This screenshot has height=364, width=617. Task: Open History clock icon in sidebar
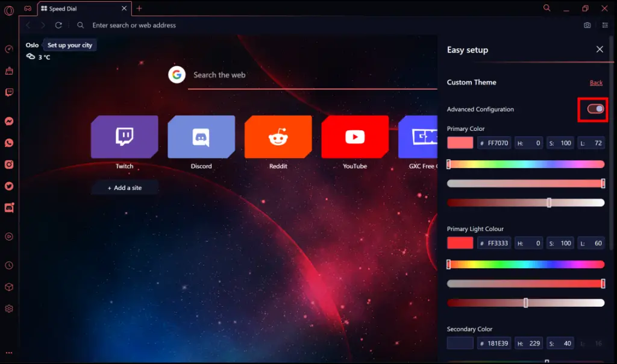coord(9,266)
